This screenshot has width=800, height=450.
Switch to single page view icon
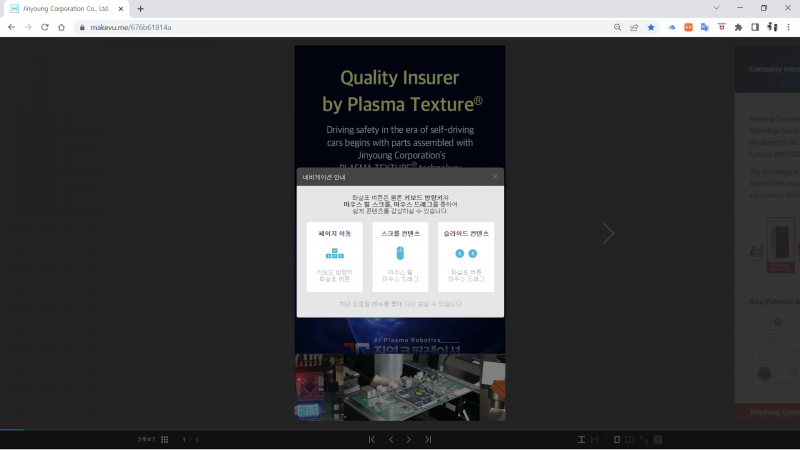(617, 439)
